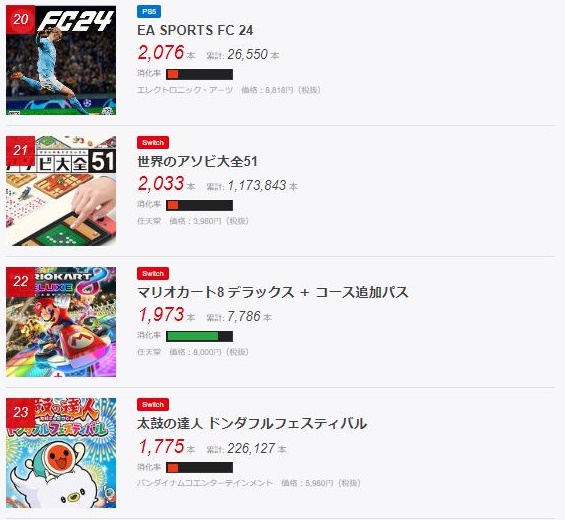Image resolution: width=565 pixels, height=520 pixels.
Task: Click the 2,076 weekly sales figure
Action: click(x=161, y=53)
